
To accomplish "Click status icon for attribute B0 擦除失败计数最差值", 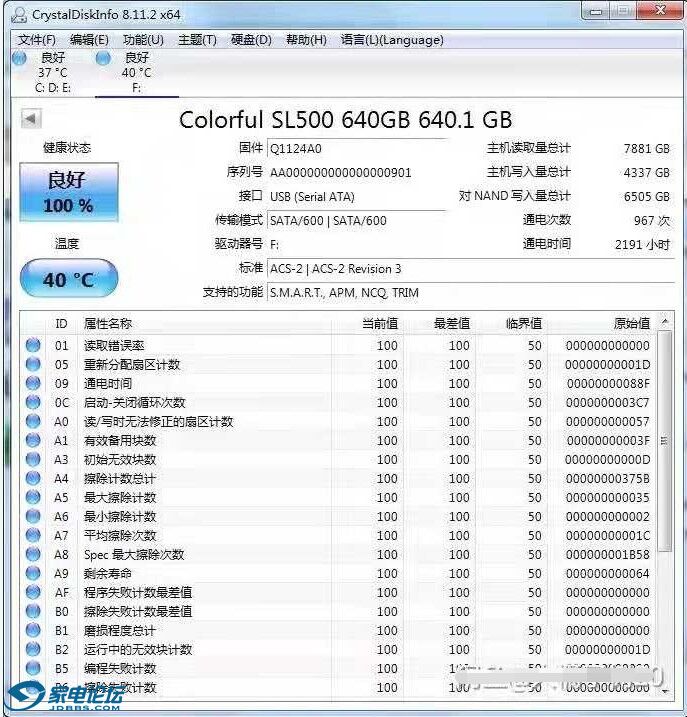I will pos(33,611).
